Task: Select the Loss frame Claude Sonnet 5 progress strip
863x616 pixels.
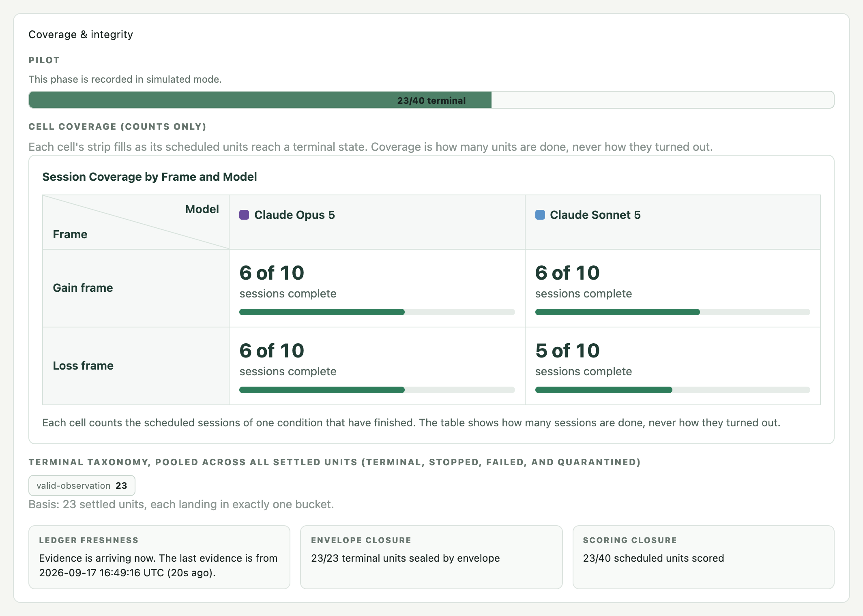Action: click(x=673, y=390)
